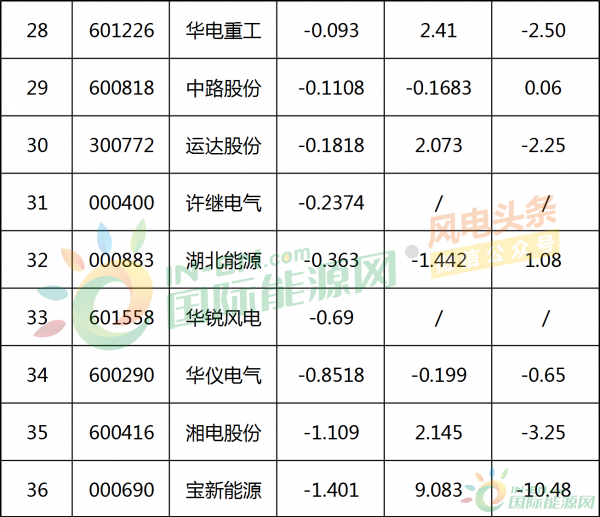Screen dimensions: 600x517
Task: Click value -0.2374
Action: coord(331,203)
